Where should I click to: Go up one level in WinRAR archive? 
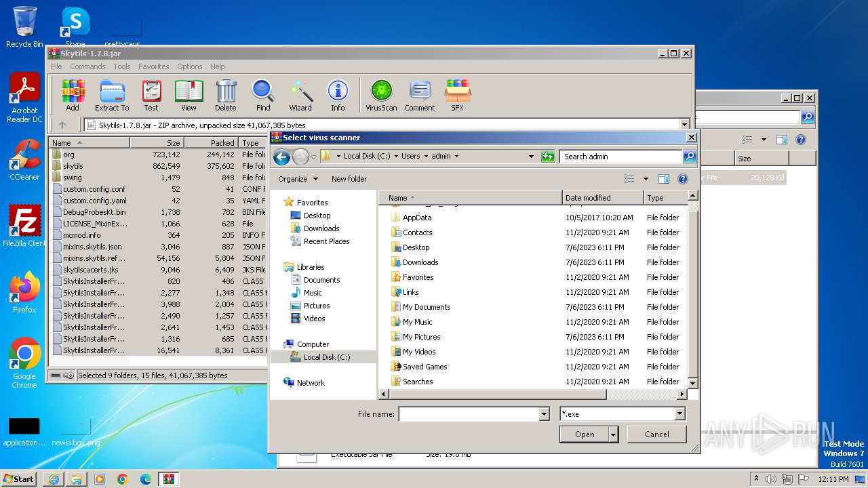[62, 125]
